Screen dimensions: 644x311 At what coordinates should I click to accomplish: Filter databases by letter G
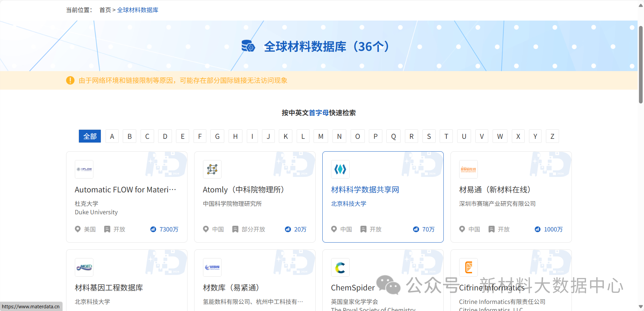(x=217, y=136)
